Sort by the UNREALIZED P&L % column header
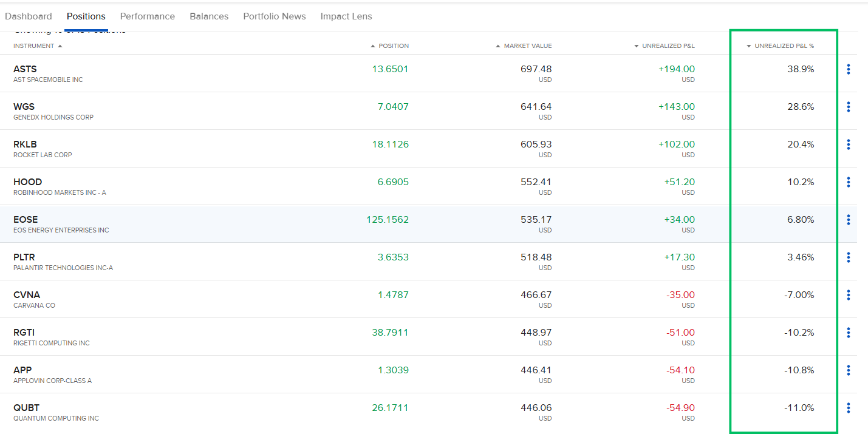Screen dimensions: 868x434 (781, 46)
